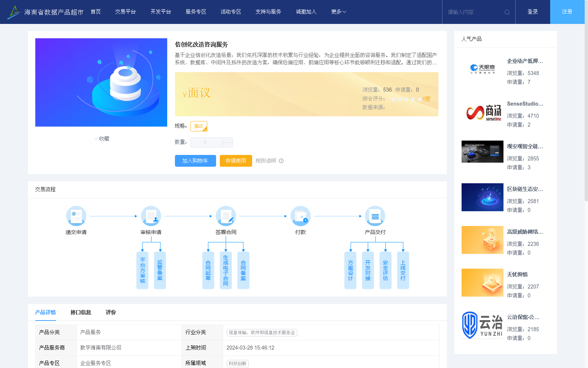The image size is (588, 368).
Task: Open the 天眼查 product logo
Action: coord(483,69)
